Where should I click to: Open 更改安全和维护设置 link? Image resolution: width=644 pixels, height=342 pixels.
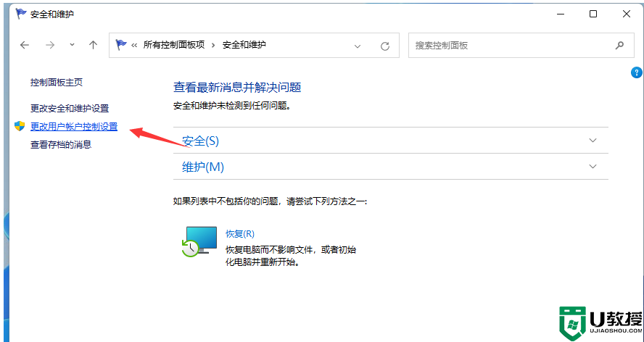click(x=70, y=108)
